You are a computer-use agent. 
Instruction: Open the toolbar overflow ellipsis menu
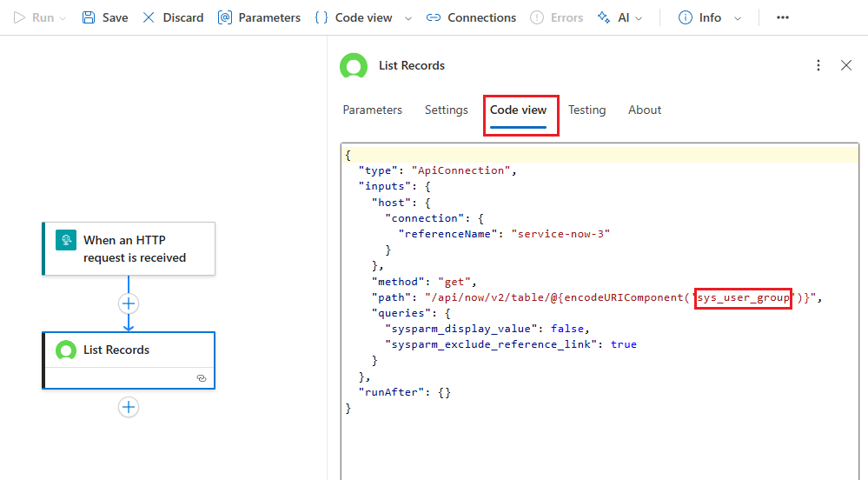click(x=783, y=17)
